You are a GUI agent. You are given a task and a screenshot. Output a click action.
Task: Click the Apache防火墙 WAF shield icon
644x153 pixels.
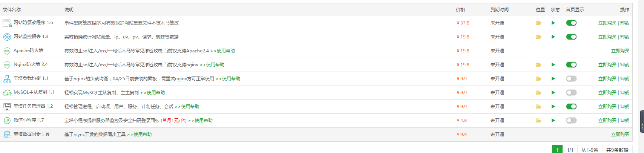[x=7, y=51]
